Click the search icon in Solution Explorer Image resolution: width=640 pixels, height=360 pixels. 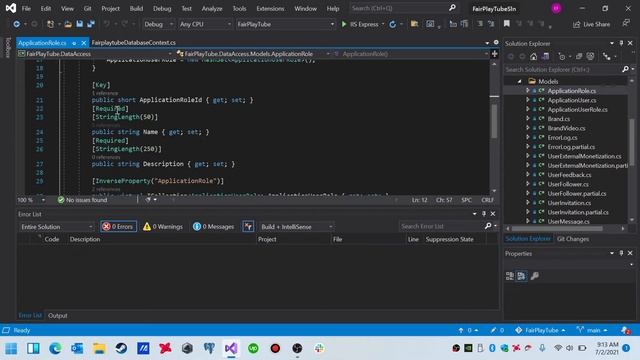[x=625, y=69]
